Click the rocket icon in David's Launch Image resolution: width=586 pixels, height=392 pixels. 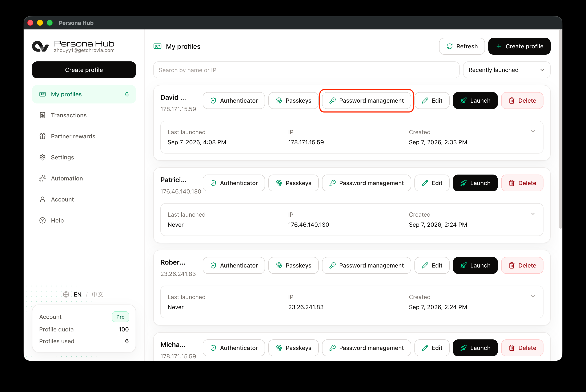point(463,101)
